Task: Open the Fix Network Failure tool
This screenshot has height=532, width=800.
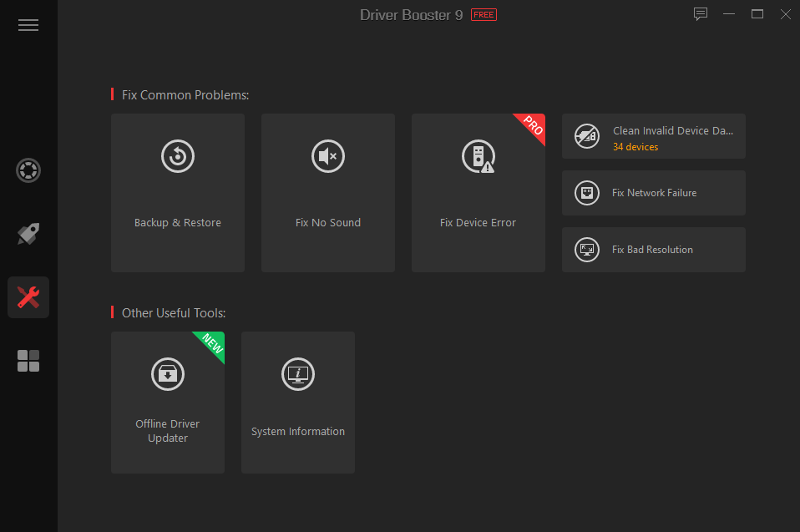Action: pos(654,193)
